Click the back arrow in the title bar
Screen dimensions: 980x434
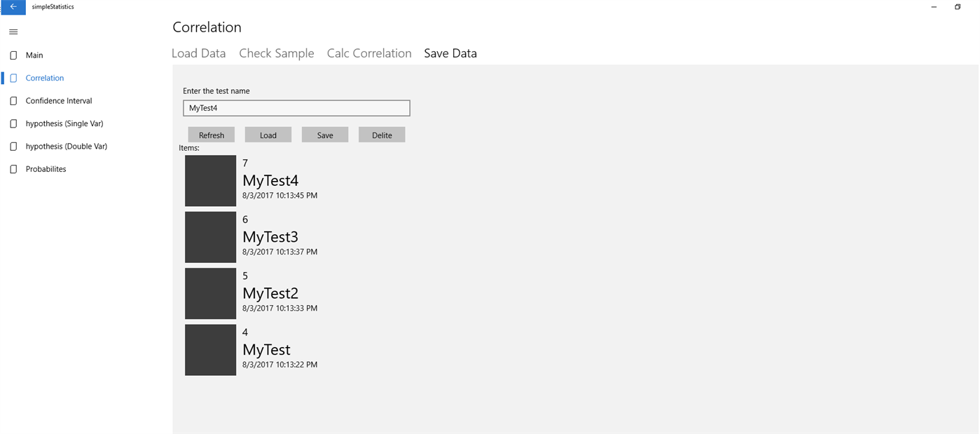tap(13, 6)
